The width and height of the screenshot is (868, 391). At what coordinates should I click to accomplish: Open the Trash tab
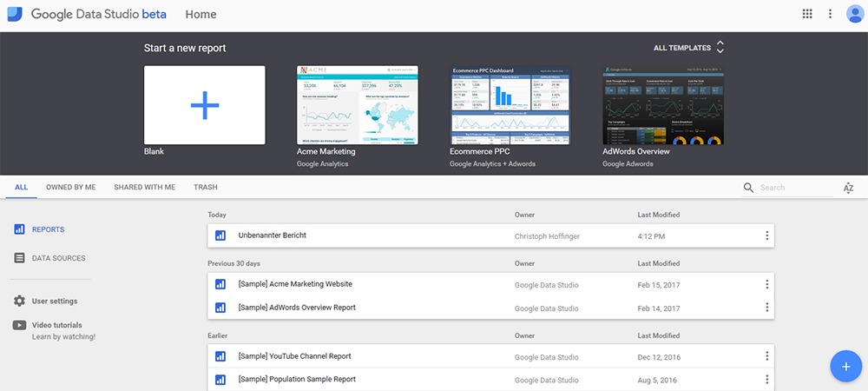point(206,187)
